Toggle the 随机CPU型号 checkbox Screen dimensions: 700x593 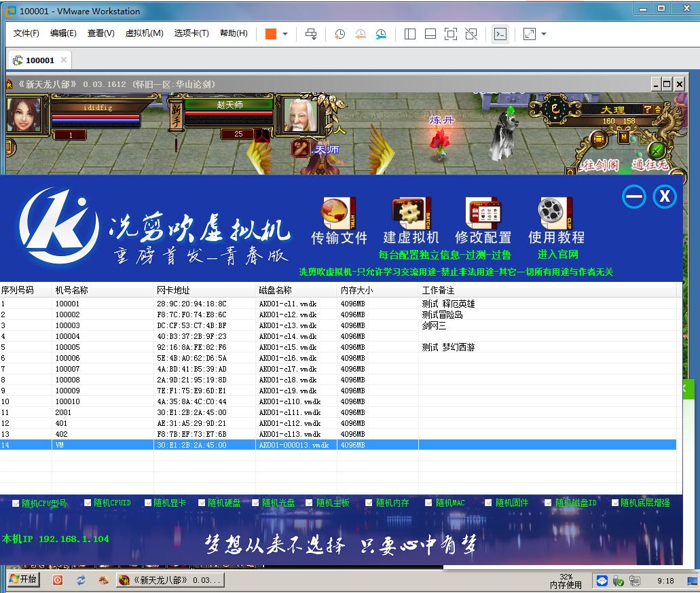point(16,503)
